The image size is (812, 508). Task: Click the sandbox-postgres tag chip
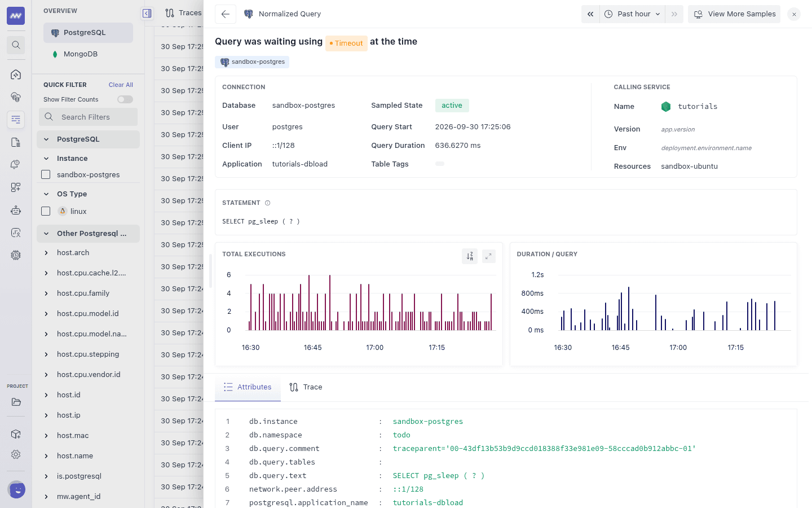coord(252,62)
